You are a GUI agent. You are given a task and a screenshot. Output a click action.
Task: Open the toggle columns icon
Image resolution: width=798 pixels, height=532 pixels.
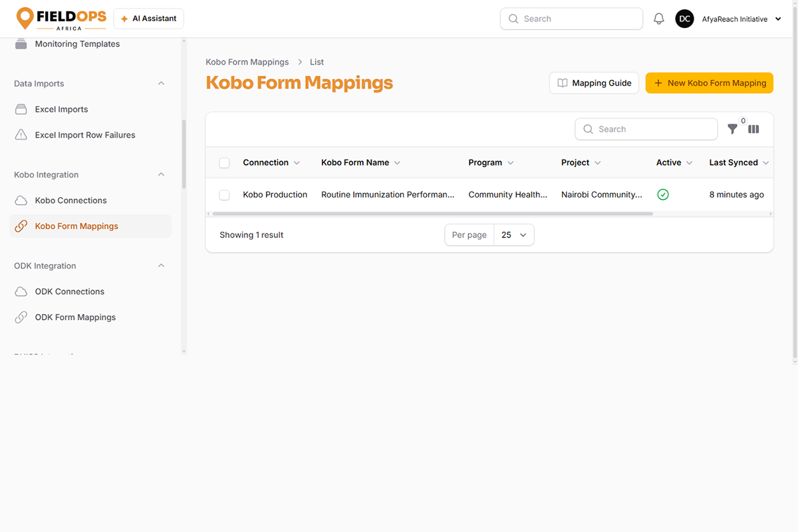pyautogui.click(x=753, y=129)
